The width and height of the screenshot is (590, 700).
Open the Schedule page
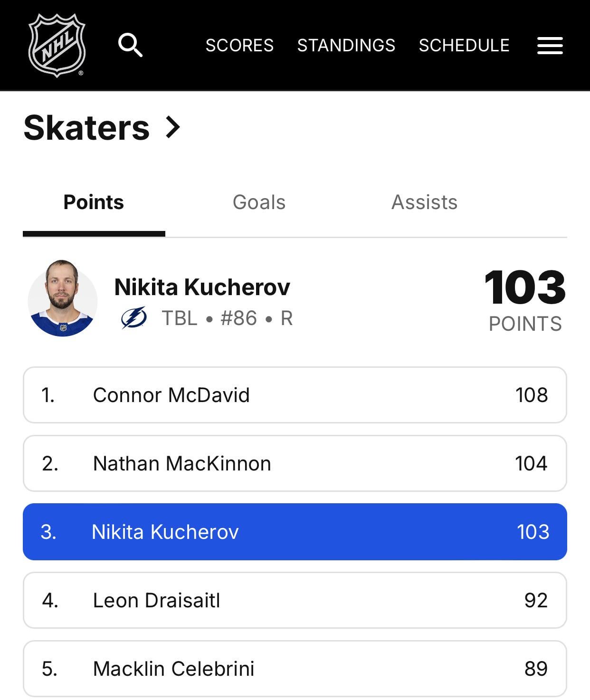[x=464, y=45]
